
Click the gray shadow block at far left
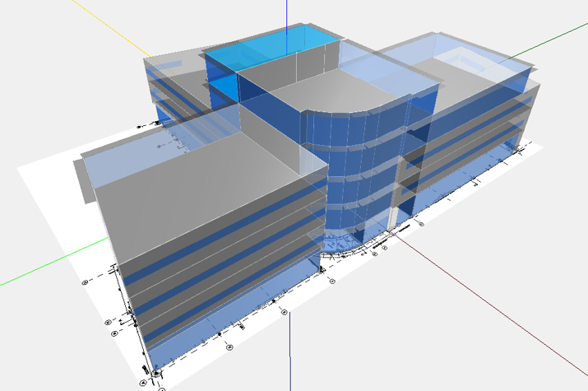click(x=81, y=175)
